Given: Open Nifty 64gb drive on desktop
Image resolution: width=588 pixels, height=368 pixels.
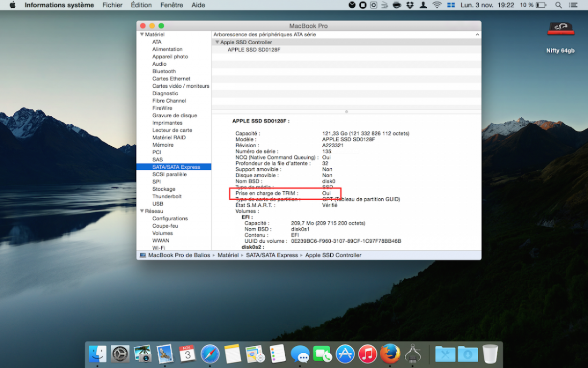Looking at the screenshot, I should coord(561,29).
